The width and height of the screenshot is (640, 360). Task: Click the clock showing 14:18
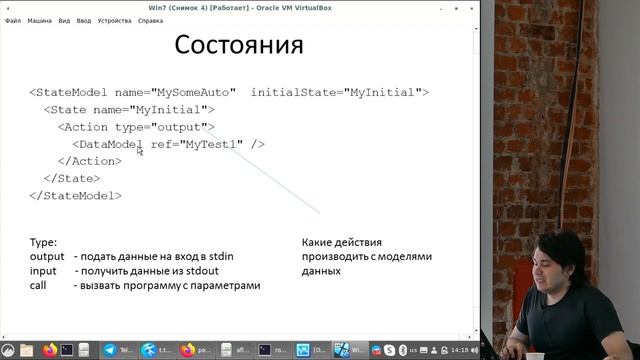(460, 350)
